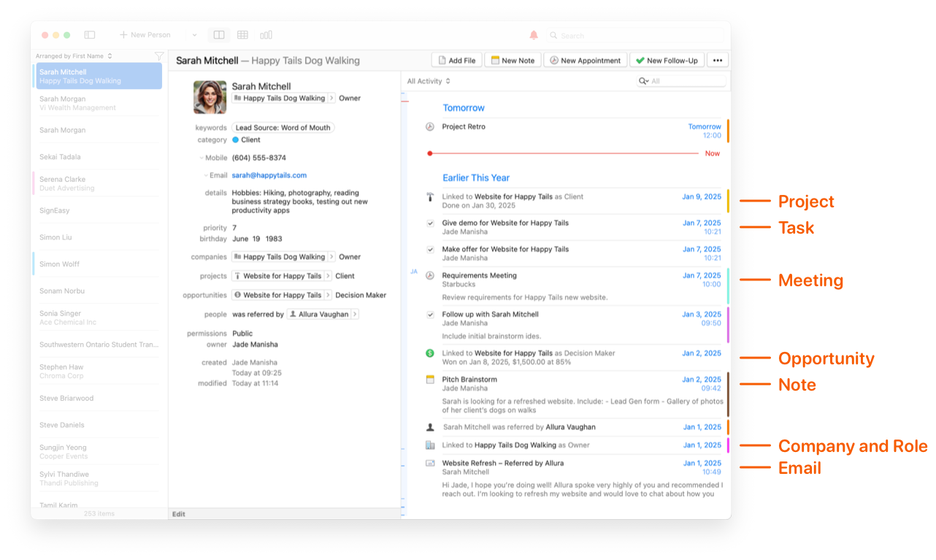Switch to table list view icon
The height and width of the screenshot is (560, 936).
pyautogui.click(x=242, y=35)
